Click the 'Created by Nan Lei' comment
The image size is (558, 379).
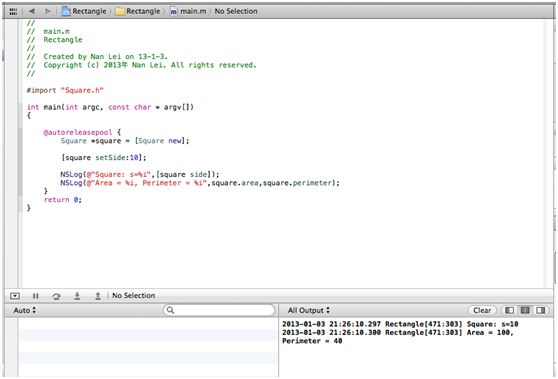tap(97, 57)
